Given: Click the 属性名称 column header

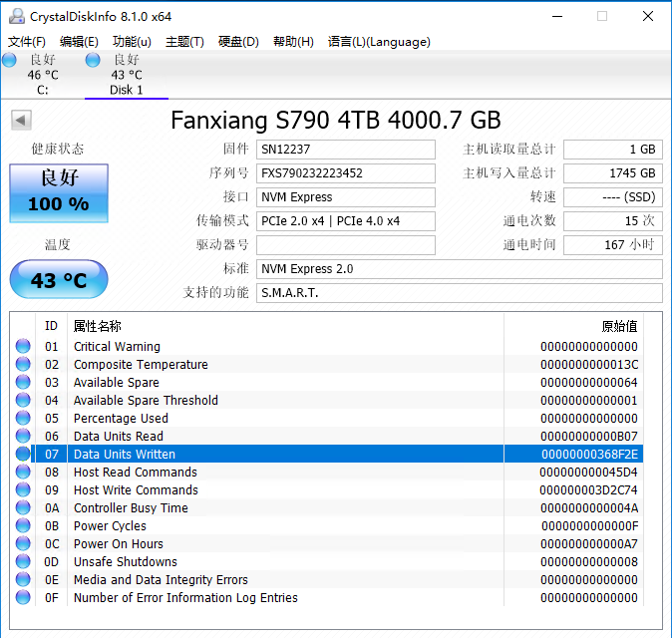Looking at the screenshot, I should 285,326.
